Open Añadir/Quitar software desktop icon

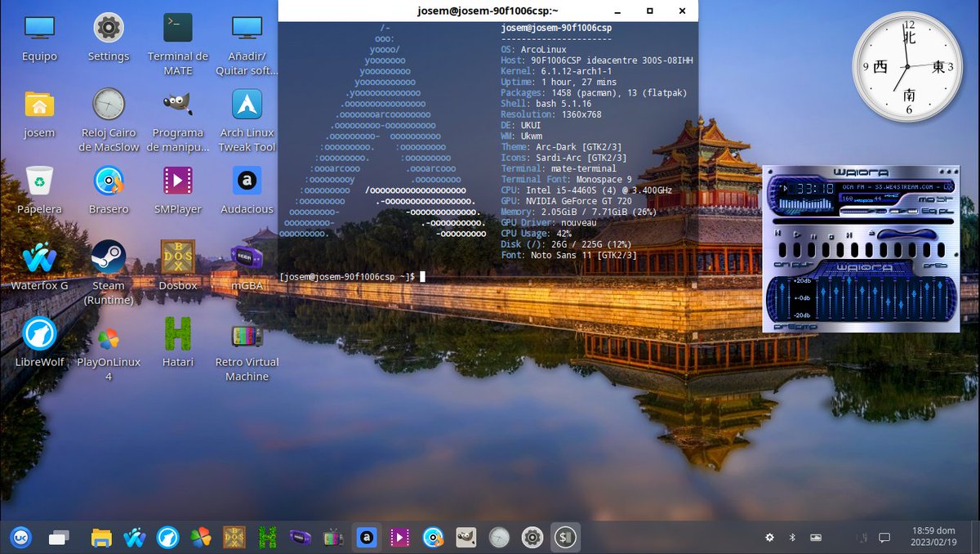(247, 44)
